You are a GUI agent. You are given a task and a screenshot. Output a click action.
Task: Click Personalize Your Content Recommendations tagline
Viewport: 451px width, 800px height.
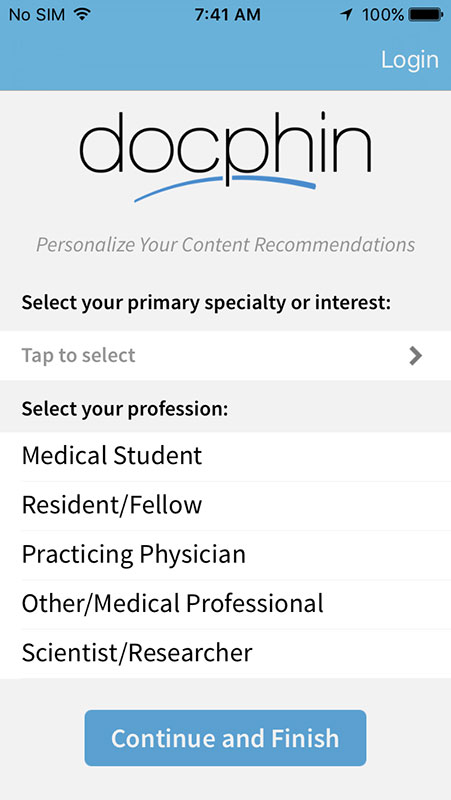226,245
